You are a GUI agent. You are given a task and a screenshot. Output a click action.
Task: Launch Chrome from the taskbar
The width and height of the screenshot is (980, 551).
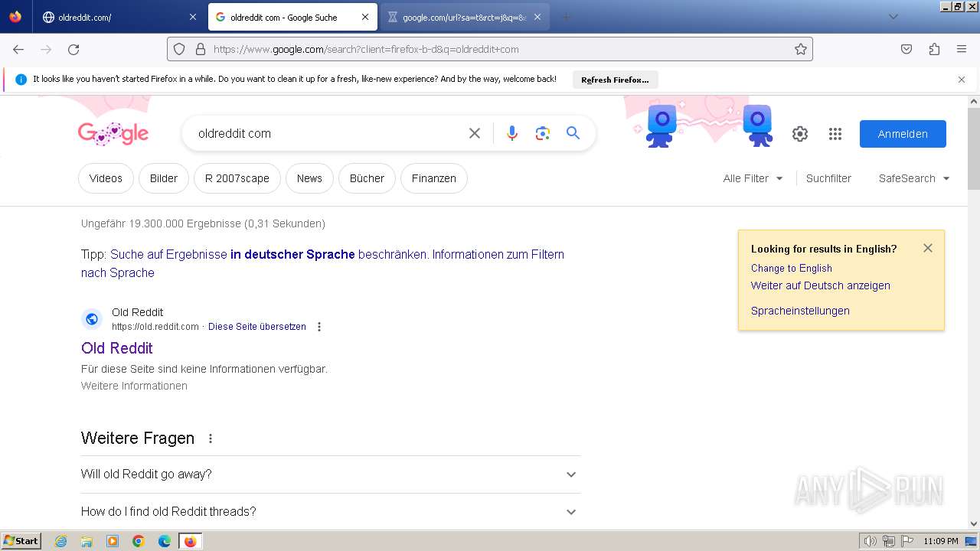(x=139, y=541)
